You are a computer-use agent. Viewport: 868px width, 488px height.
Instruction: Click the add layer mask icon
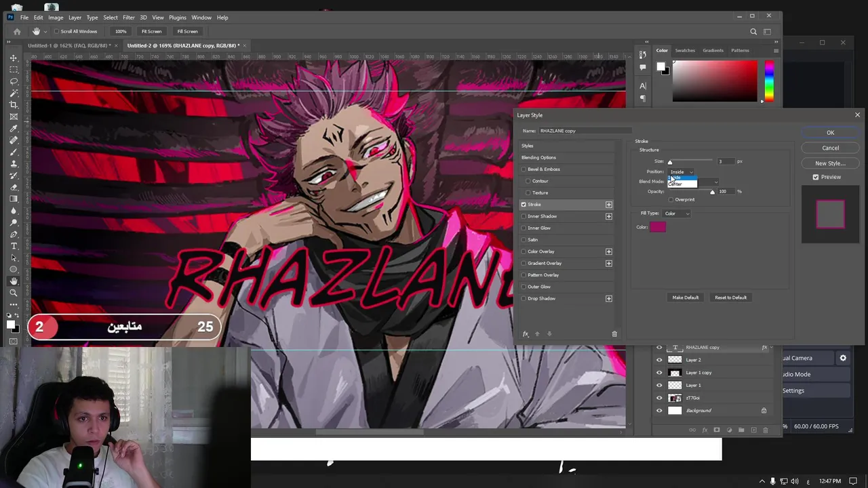(x=717, y=430)
